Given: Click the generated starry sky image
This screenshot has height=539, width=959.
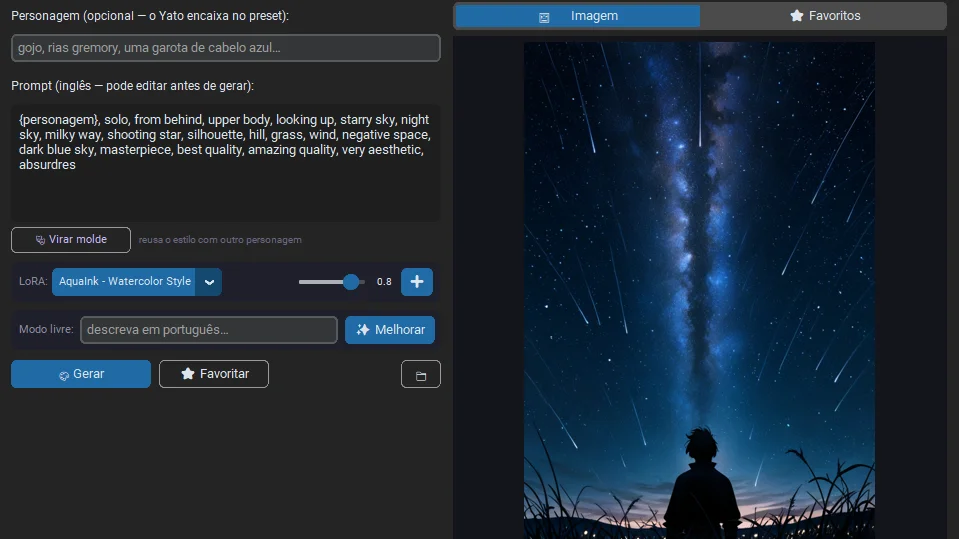Looking at the screenshot, I should click(x=699, y=290).
